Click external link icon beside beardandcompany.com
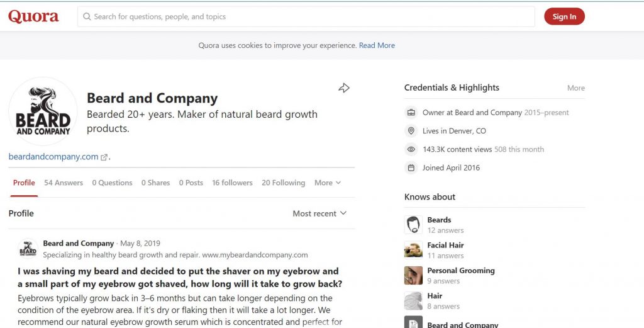Viewport: 644px width, 328px height. 104,157
